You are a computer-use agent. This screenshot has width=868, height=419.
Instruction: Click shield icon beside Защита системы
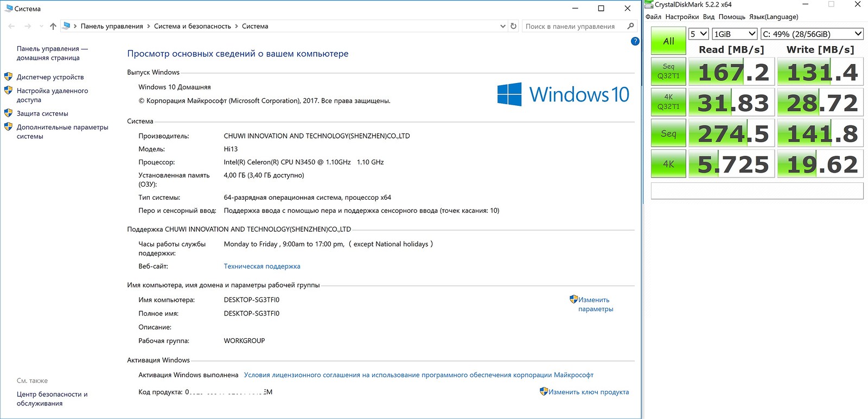pos(8,113)
